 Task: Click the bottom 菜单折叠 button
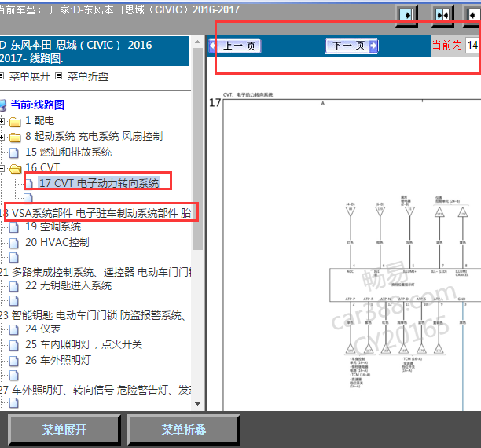click(184, 430)
